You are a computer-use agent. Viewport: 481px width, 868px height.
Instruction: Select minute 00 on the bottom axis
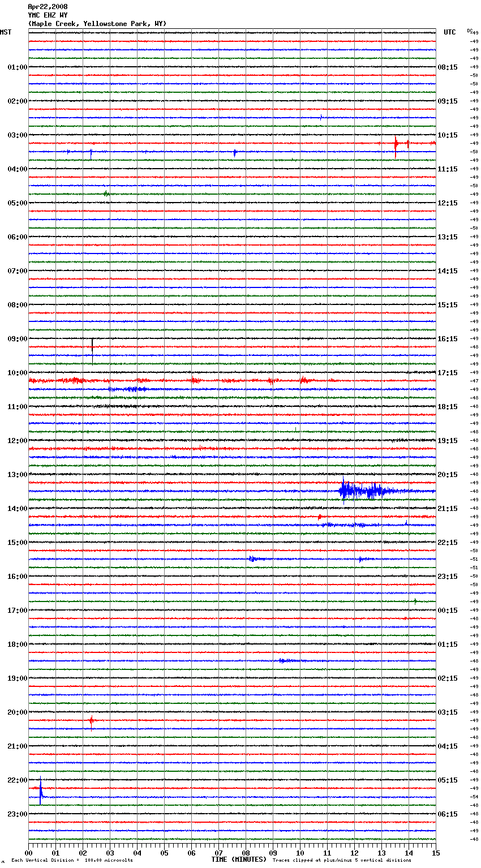[x=28, y=853]
